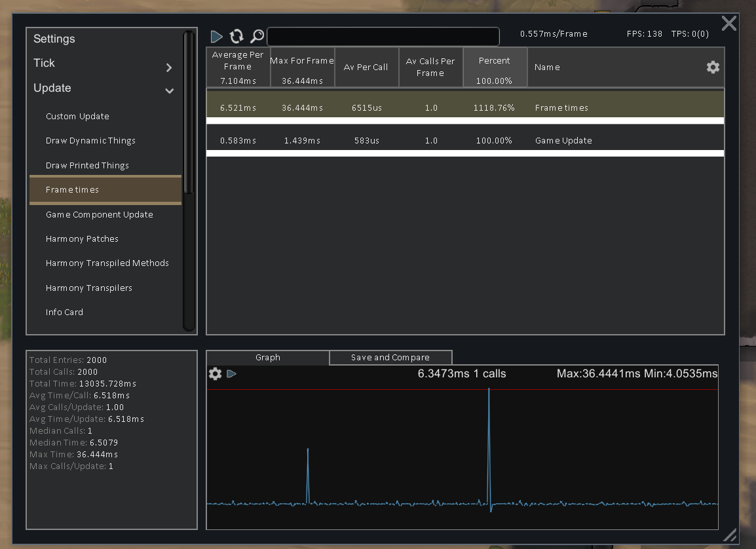The image size is (756, 549).
Task: Select Harmony Patches entry
Action: click(82, 239)
